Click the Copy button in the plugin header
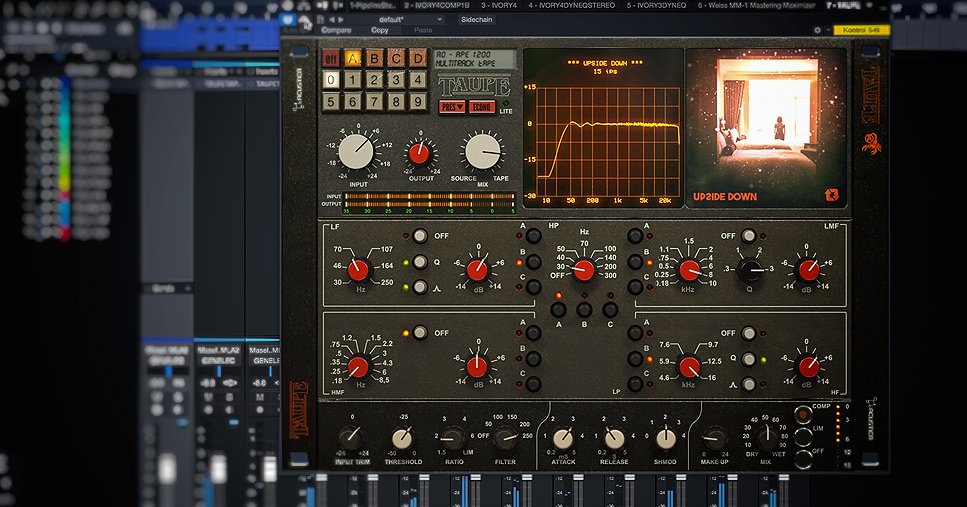The height and width of the screenshot is (507, 967). pos(380,30)
